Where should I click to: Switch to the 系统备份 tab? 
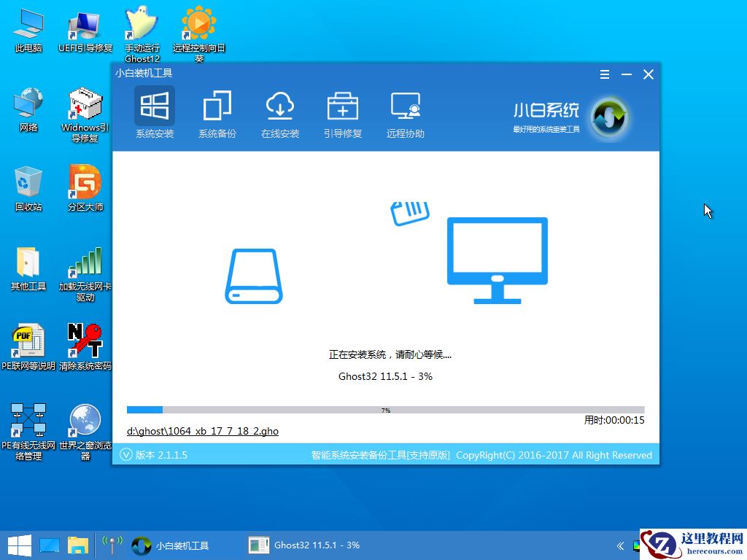coord(217,113)
